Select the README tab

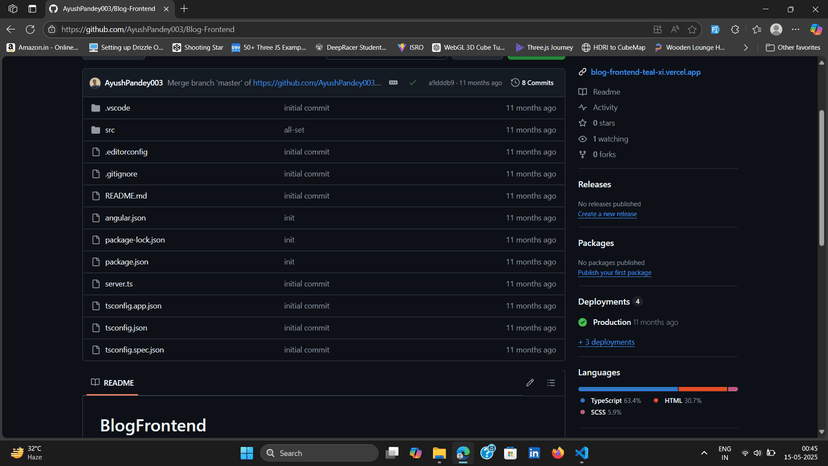click(112, 383)
